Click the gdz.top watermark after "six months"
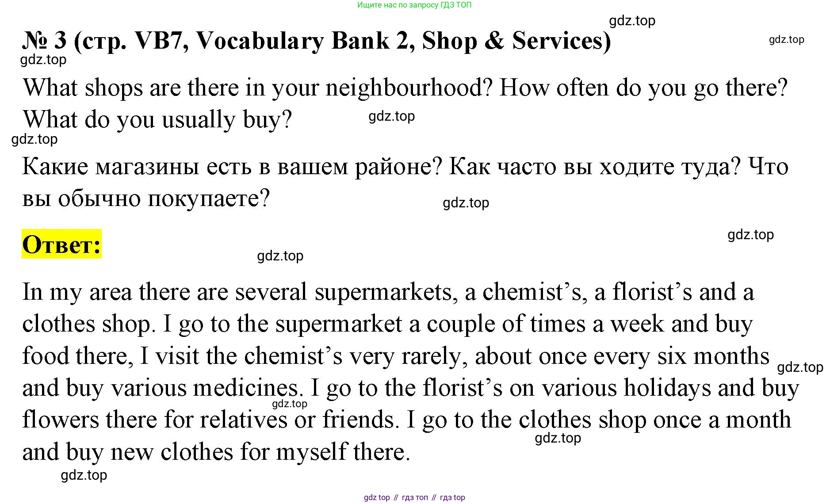 (799, 367)
